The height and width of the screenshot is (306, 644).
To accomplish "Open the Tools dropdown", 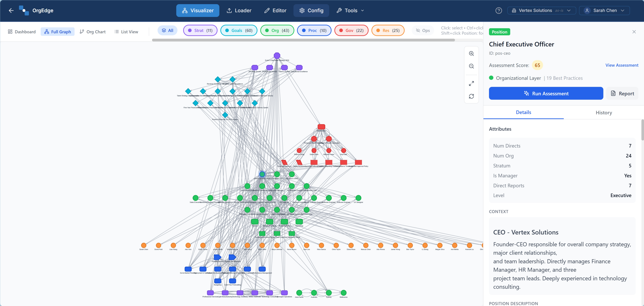I will [x=350, y=10].
